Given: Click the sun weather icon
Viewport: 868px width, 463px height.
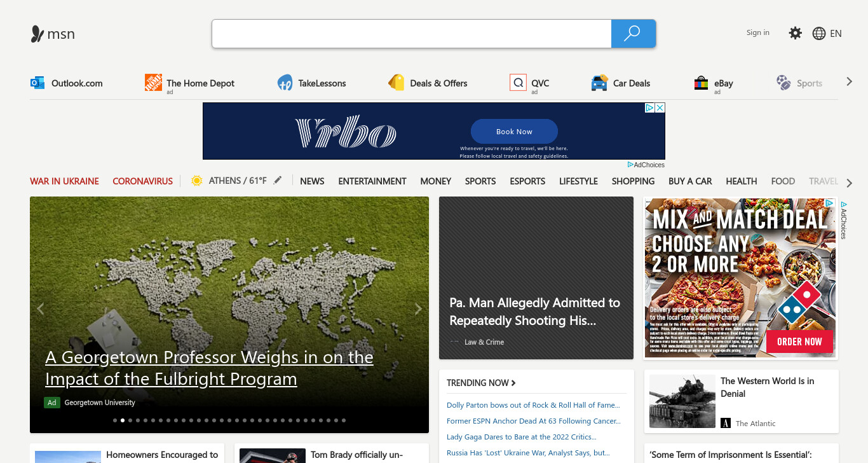Looking at the screenshot, I should [x=197, y=181].
